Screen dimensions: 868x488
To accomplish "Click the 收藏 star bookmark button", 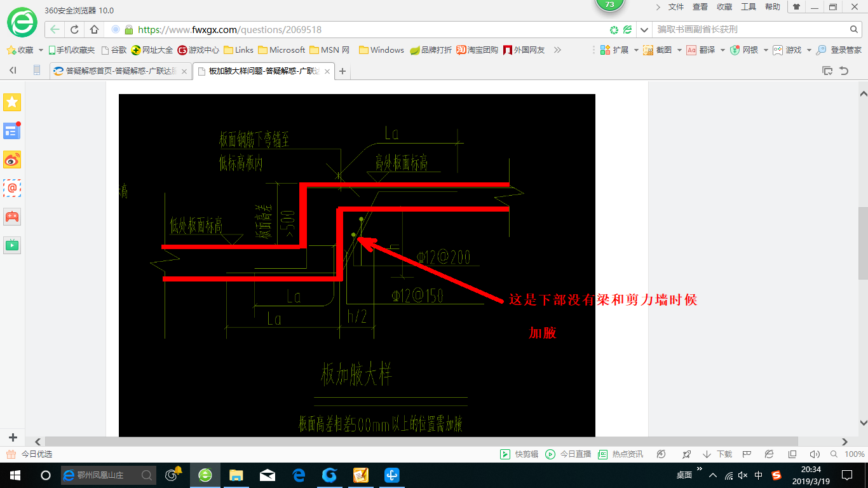I will click(x=20, y=50).
